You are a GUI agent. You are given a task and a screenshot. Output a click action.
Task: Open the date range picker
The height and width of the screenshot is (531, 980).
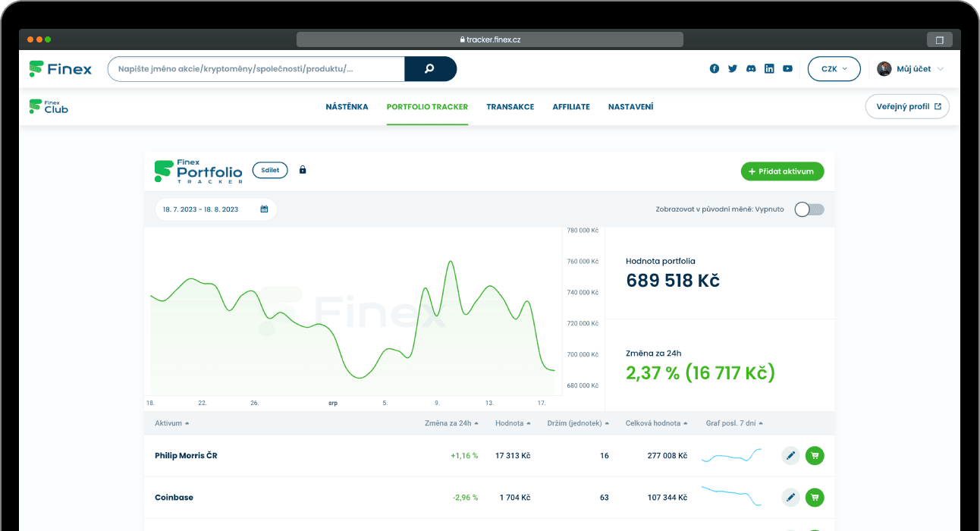point(215,209)
